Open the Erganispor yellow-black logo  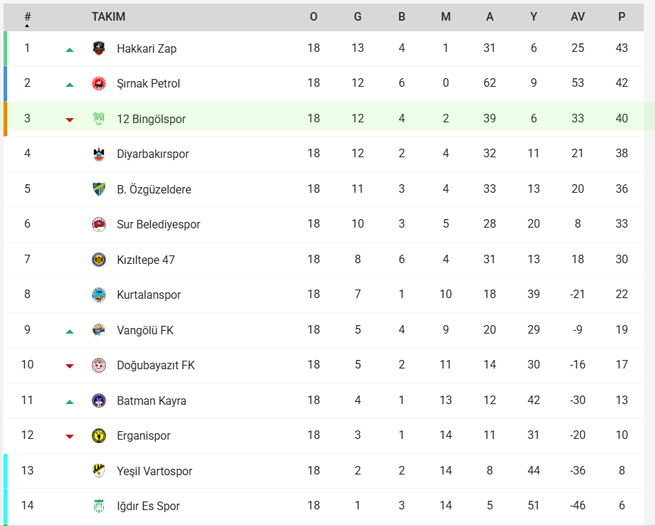point(99,436)
